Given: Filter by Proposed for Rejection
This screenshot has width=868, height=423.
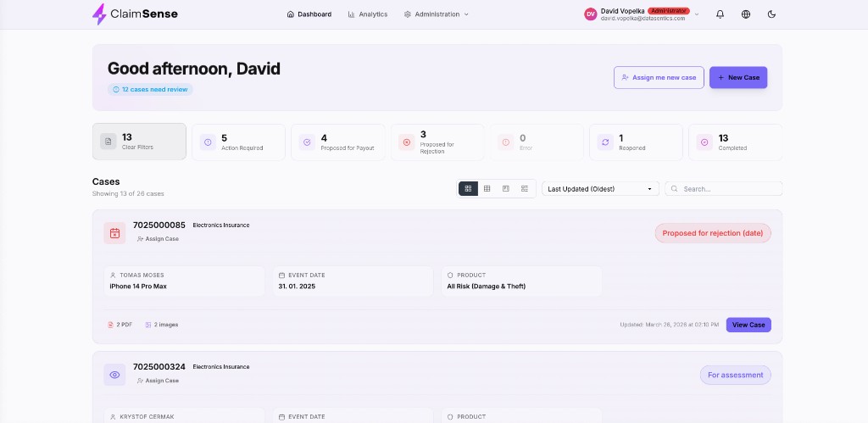Looking at the screenshot, I should [437, 142].
